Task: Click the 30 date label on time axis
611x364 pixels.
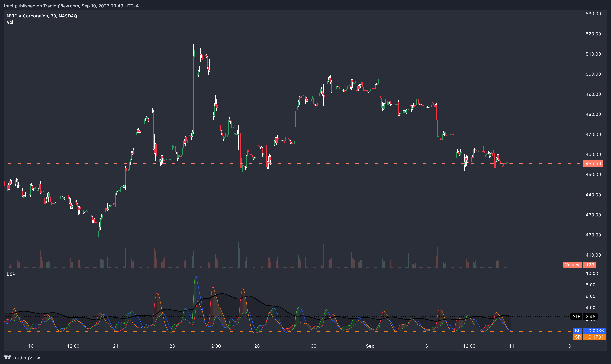Action: click(x=313, y=346)
